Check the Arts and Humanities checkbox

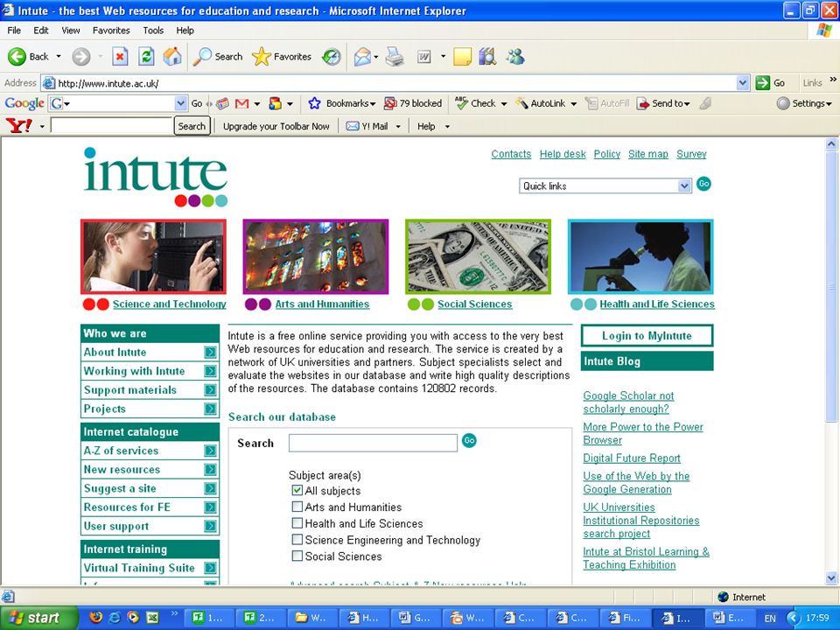coord(297,507)
